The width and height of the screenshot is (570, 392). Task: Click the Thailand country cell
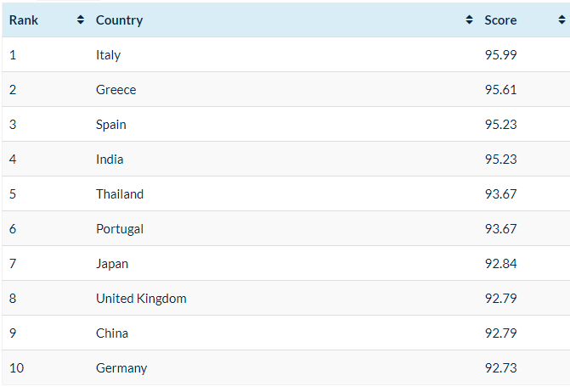point(120,194)
